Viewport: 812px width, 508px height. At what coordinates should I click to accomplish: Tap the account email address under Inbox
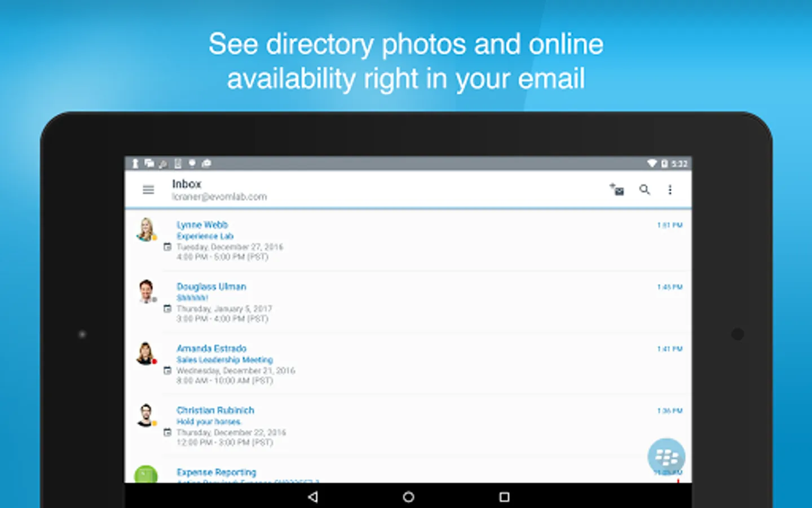[x=219, y=197]
